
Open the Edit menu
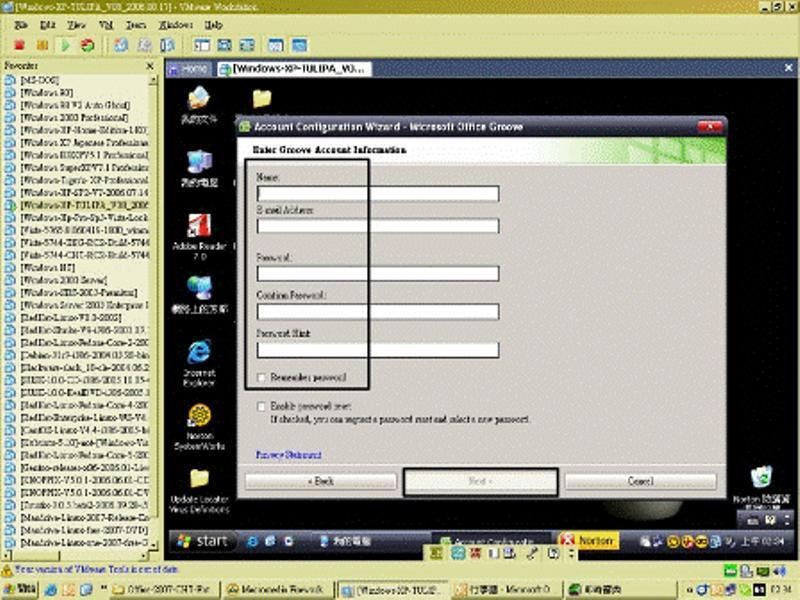[47, 24]
